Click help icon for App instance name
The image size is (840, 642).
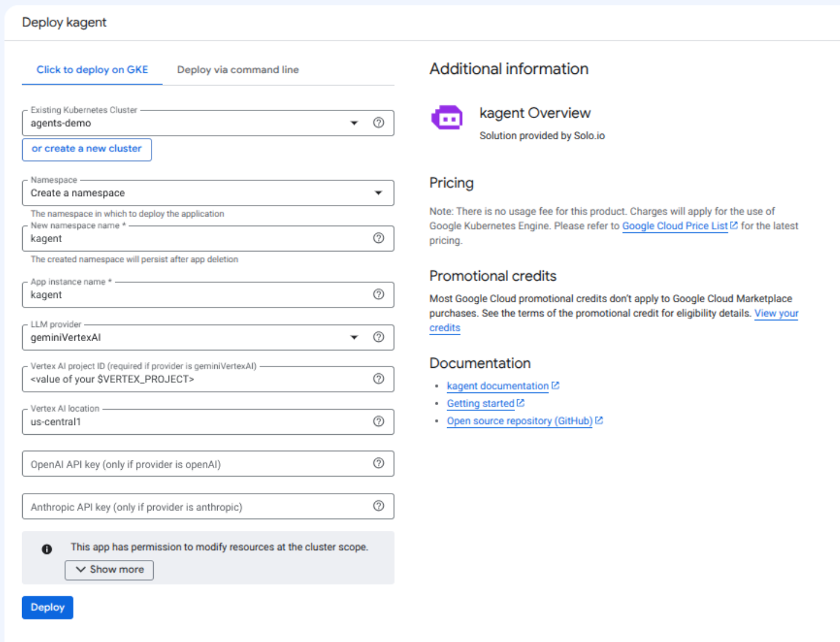pyautogui.click(x=378, y=295)
